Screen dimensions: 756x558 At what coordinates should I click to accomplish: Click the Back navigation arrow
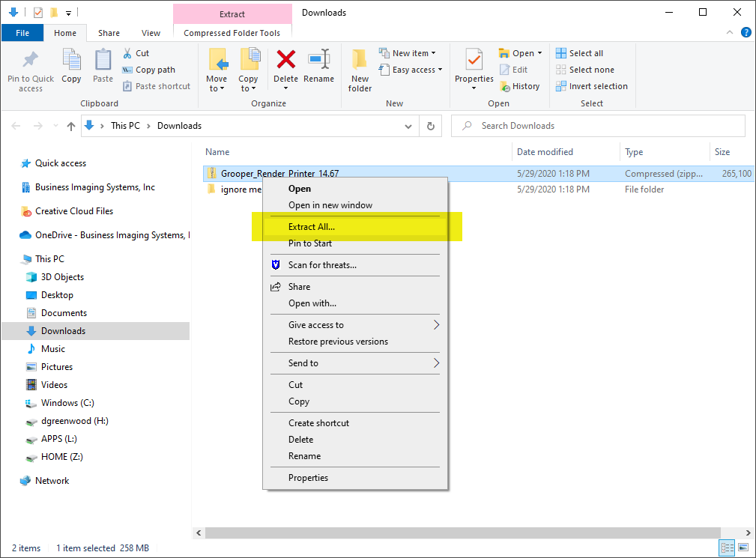[16, 127]
